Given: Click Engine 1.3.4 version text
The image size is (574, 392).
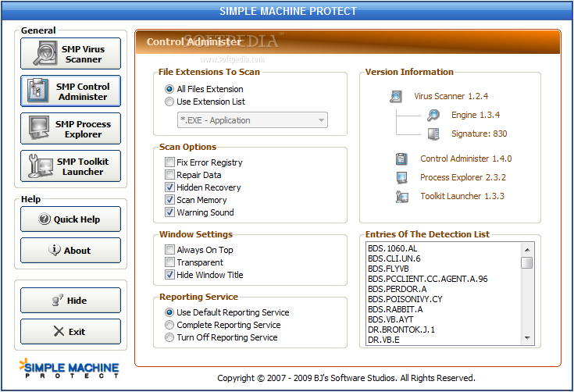Looking at the screenshot, I should coord(476,115).
